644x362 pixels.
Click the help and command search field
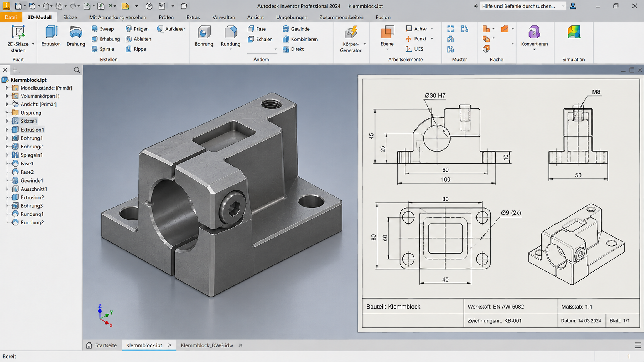point(522,6)
